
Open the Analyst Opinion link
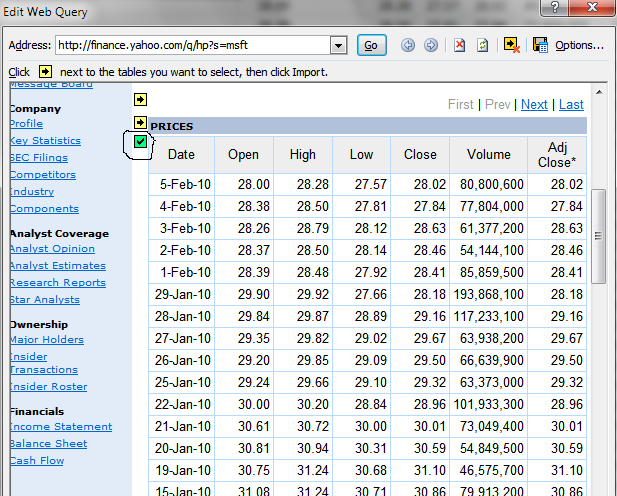(x=52, y=248)
